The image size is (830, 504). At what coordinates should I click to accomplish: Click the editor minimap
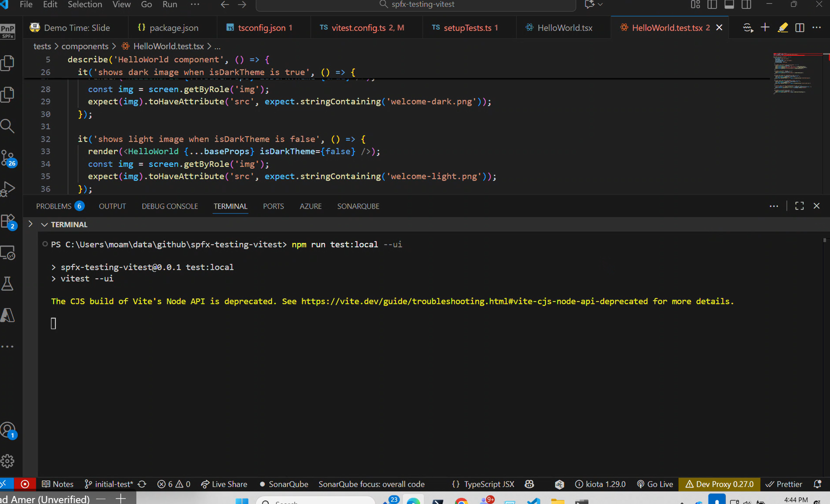click(x=792, y=74)
